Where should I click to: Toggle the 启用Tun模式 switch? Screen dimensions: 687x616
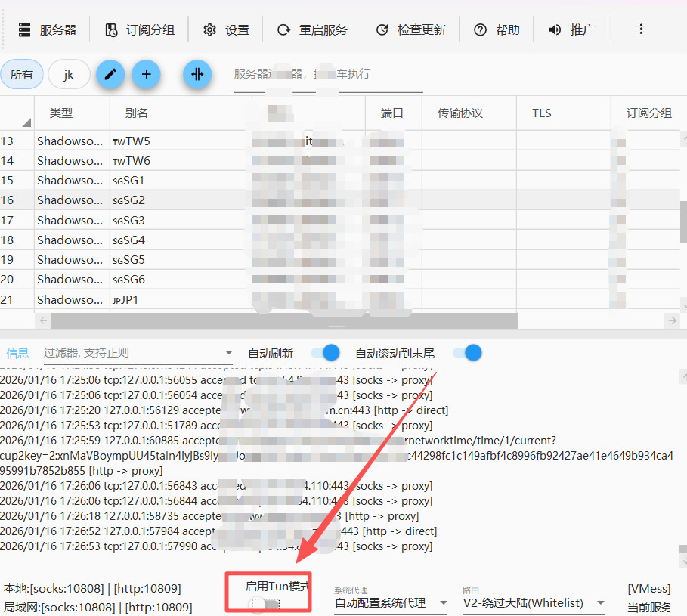tap(265, 604)
